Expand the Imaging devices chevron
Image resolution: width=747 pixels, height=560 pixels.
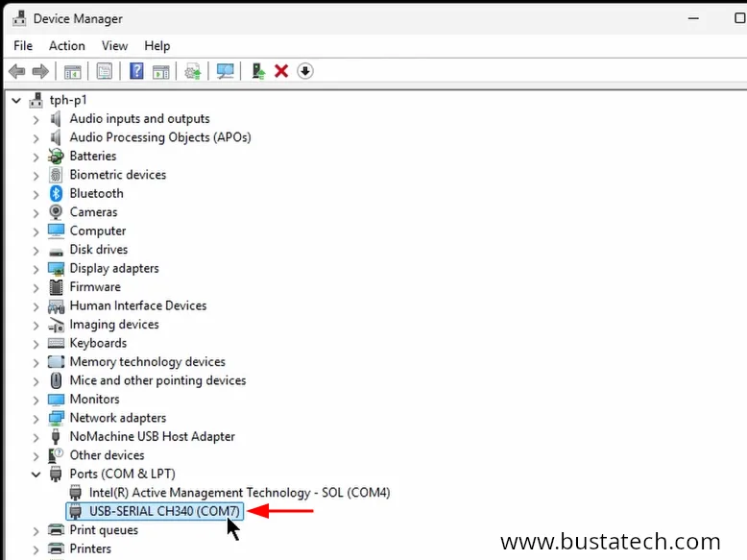click(36, 326)
